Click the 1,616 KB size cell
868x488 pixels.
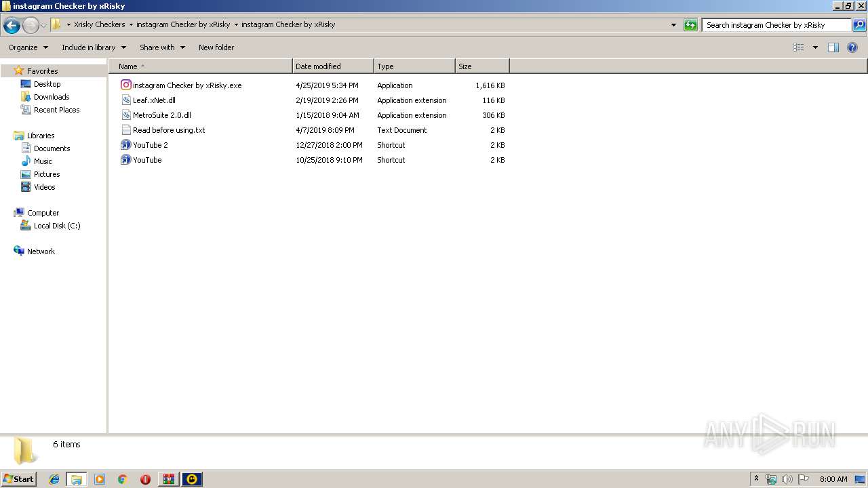pyautogui.click(x=490, y=85)
